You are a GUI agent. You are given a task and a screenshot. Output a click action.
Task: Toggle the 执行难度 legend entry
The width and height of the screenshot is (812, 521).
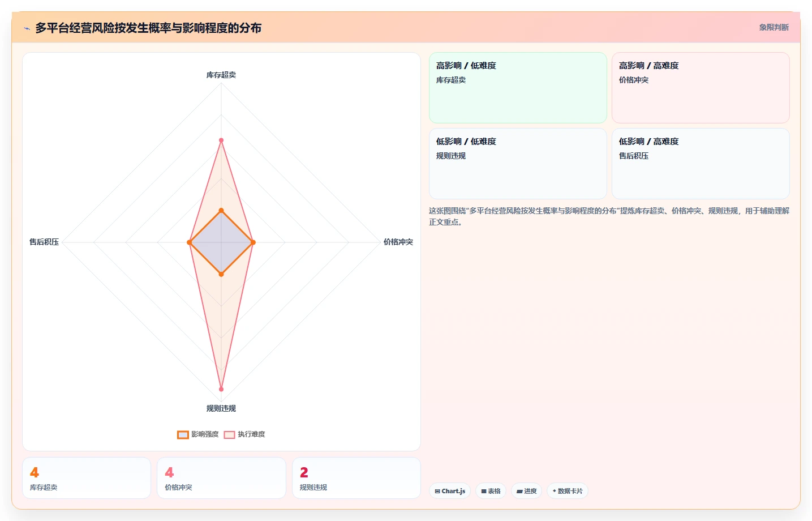[x=244, y=434]
